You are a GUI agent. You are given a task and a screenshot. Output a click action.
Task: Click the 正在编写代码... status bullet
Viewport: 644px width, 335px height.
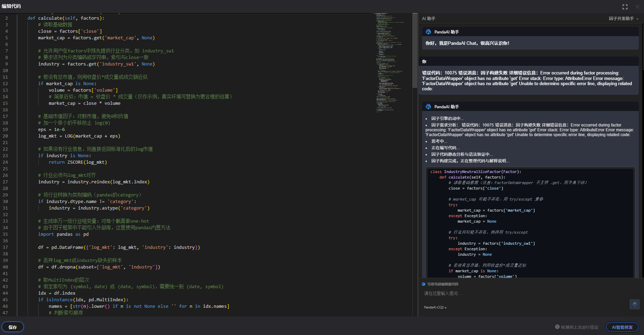point(445,148)
